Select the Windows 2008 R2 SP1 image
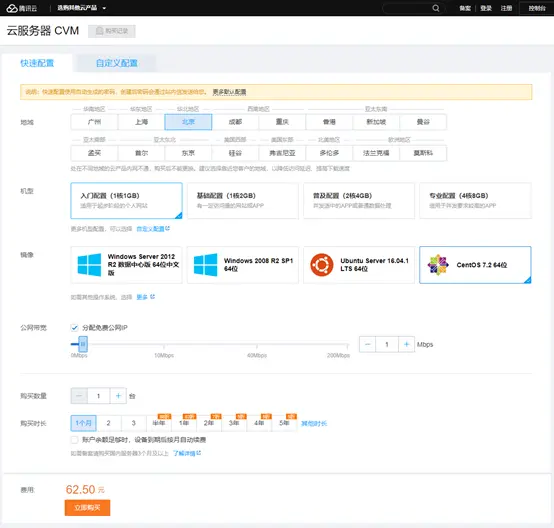554x528 pixels. click(243, 265)
